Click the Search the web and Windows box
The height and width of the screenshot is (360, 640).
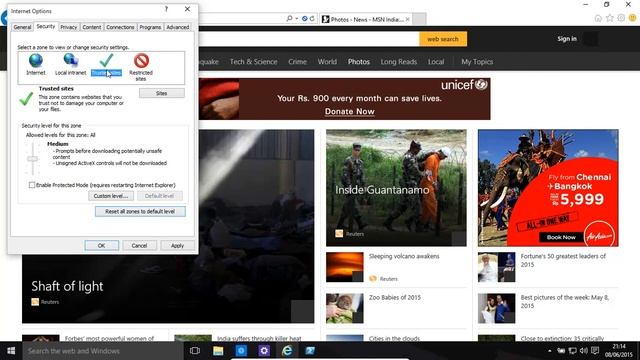pyautogui.click(x=102, y=351)
